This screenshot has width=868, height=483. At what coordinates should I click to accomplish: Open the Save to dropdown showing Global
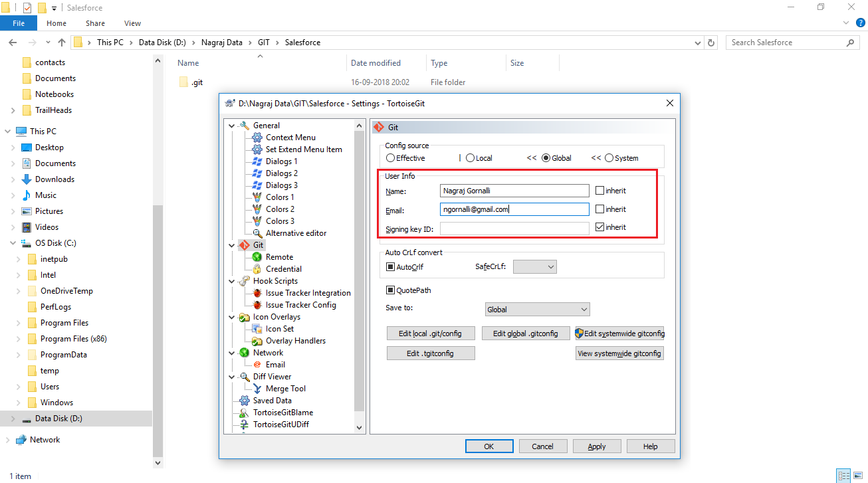point(537,310)
